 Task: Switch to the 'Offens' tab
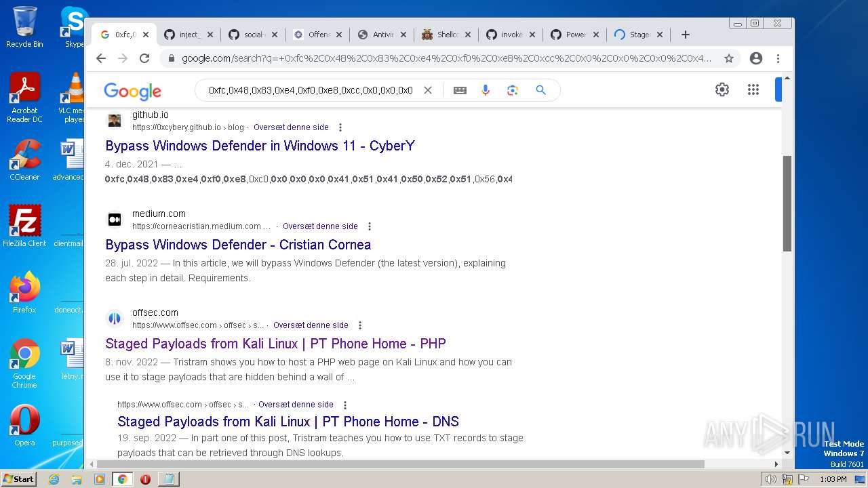coord(318,35)
